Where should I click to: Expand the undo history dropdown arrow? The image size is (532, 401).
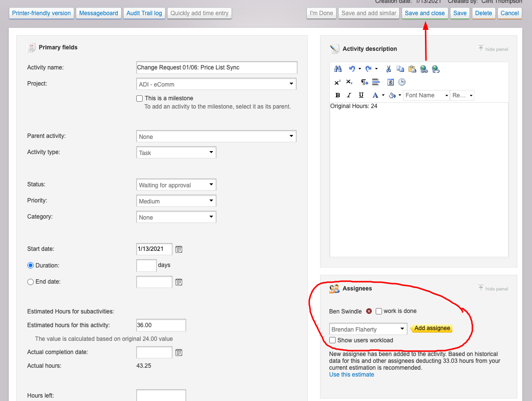pos(360,69)
